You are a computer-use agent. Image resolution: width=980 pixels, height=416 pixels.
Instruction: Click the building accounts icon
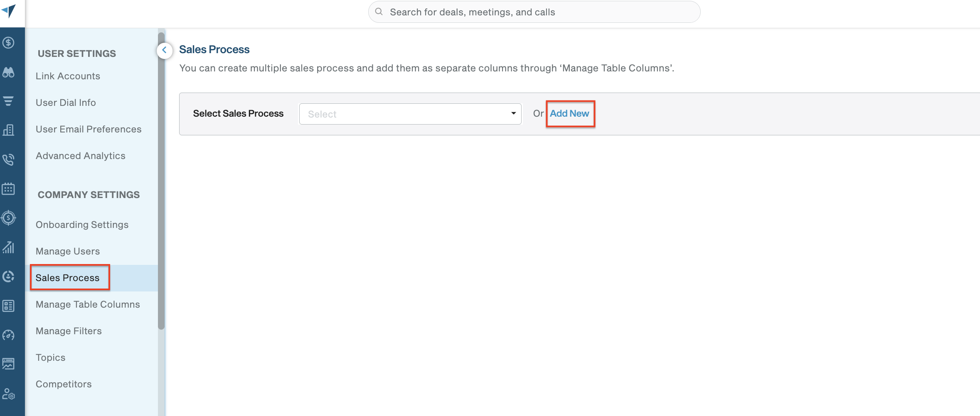8,130
